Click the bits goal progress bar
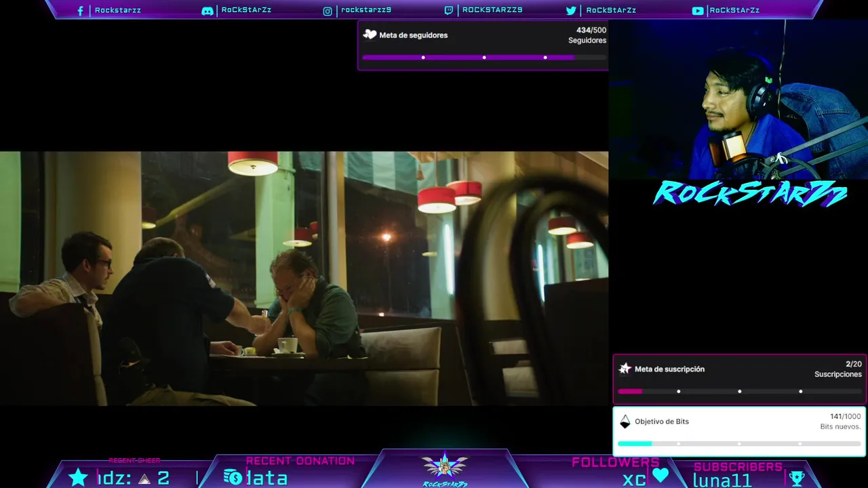Screen dimensions: 868x488 coord(739,444)
